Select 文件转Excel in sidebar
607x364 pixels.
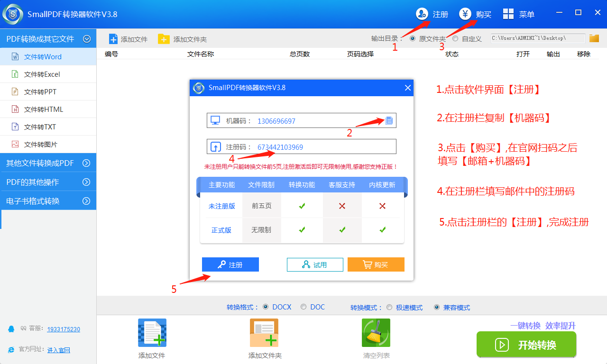click(48, 74)
